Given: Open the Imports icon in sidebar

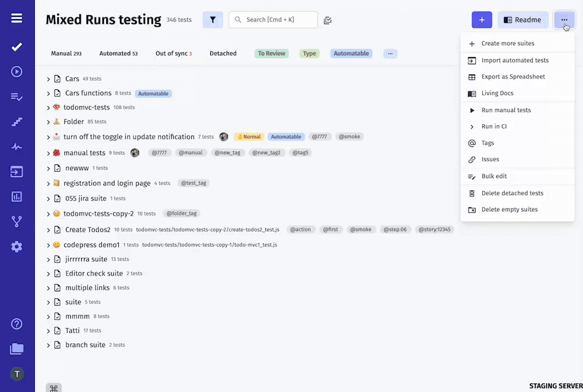Looking at the screenshot, I should [17, 171].
